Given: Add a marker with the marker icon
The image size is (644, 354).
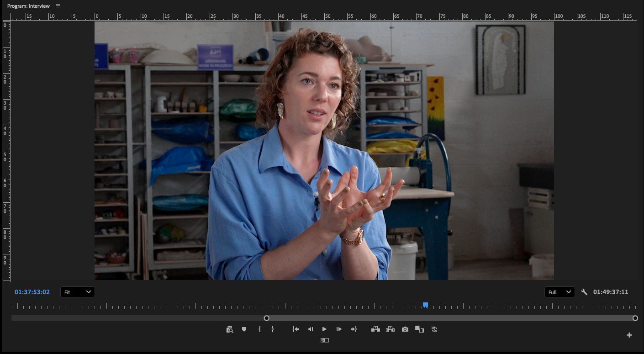Looking at the screenshot, I should [244, 329].
